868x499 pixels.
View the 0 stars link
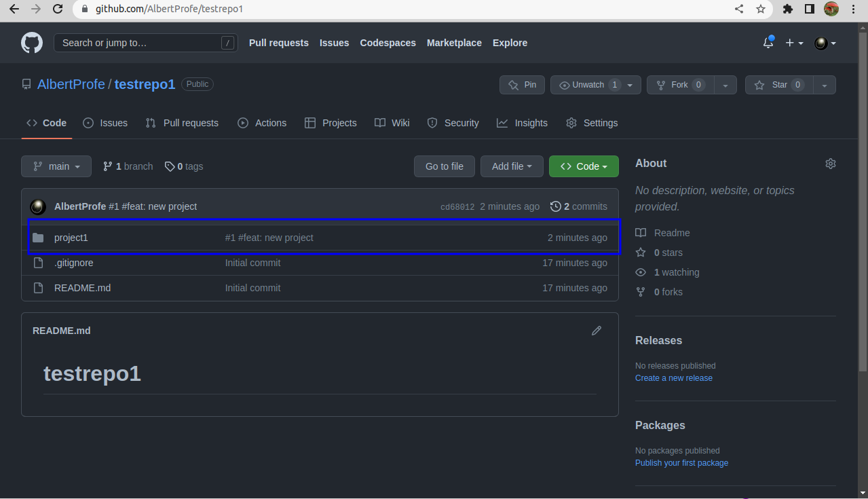tap(659, 253)
